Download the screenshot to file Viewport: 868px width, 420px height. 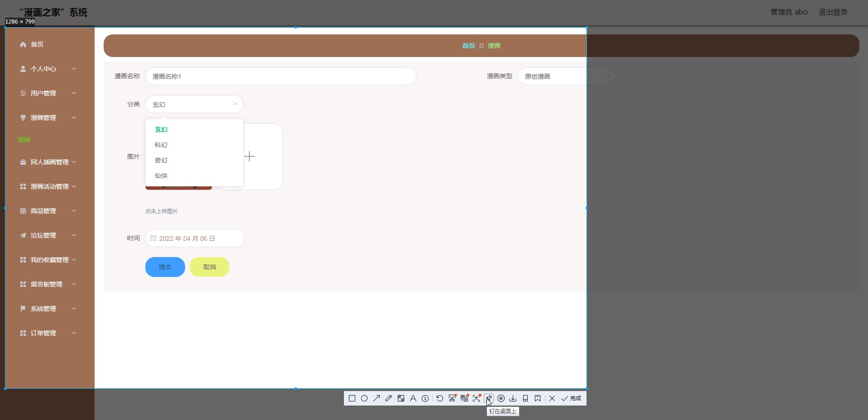(x=513, y=398)
